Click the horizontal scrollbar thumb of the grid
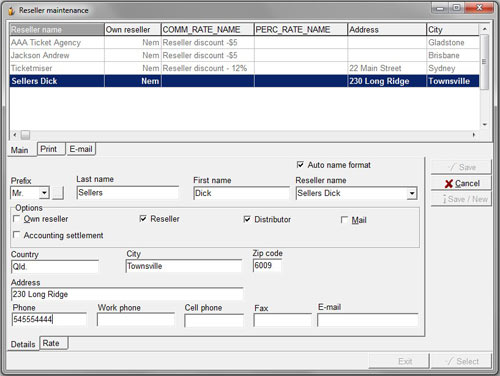Viewport: 500px width, 376px height. (25, 135)
